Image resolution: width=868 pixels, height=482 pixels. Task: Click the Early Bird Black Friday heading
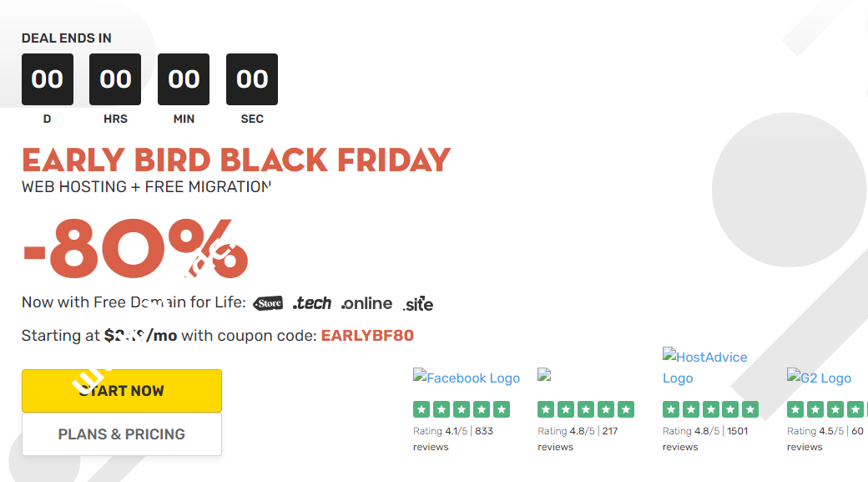(x=236, y=160)
